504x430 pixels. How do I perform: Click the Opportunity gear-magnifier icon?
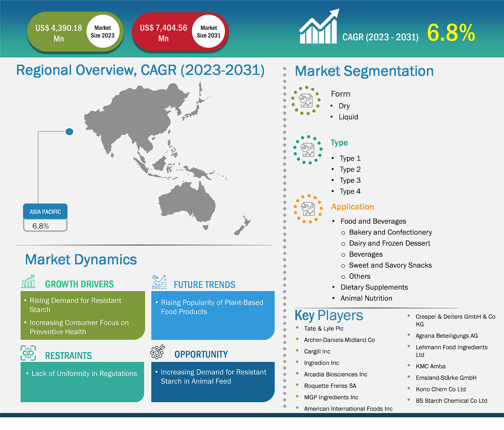[157, 352]
